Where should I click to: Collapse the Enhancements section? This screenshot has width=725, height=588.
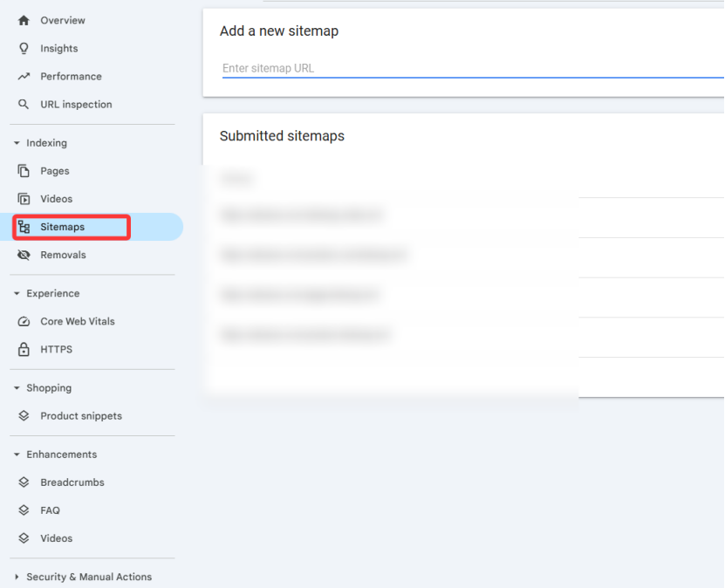pyautogui.click(x=17, y=455)
